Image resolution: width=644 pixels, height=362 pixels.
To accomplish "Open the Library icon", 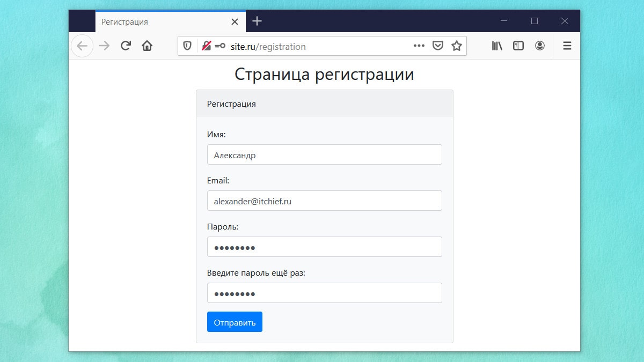I will pyautogui.click(x=497, y=46).
